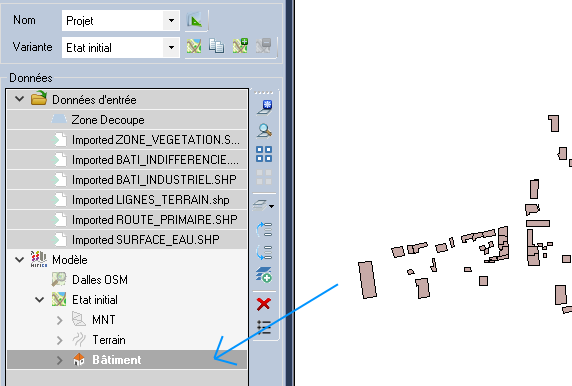Collapse the Etat initial tree node
This screenshot has width=572, height=386.
tap(39, 300)
